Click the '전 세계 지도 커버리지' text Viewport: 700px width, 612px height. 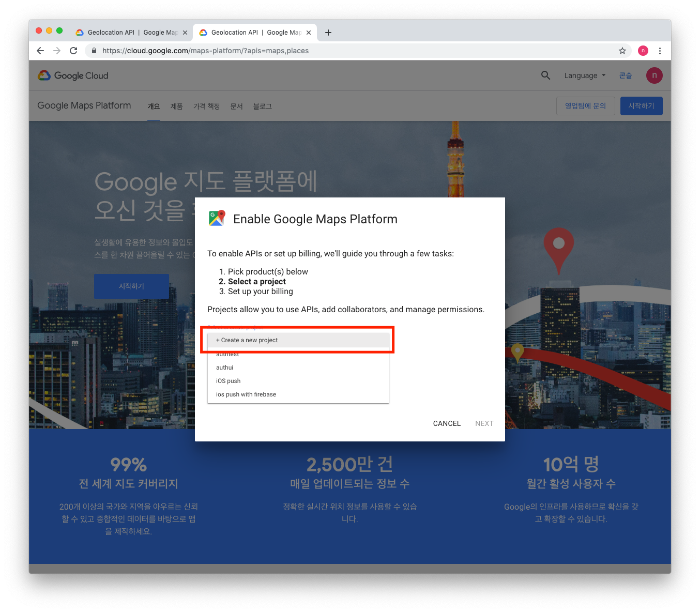(x=129, y=484)
